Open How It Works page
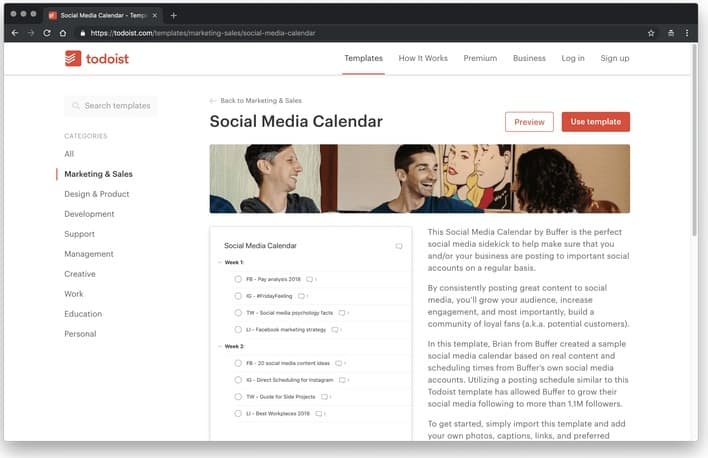 pyautogui.click(x=423, y=58)
